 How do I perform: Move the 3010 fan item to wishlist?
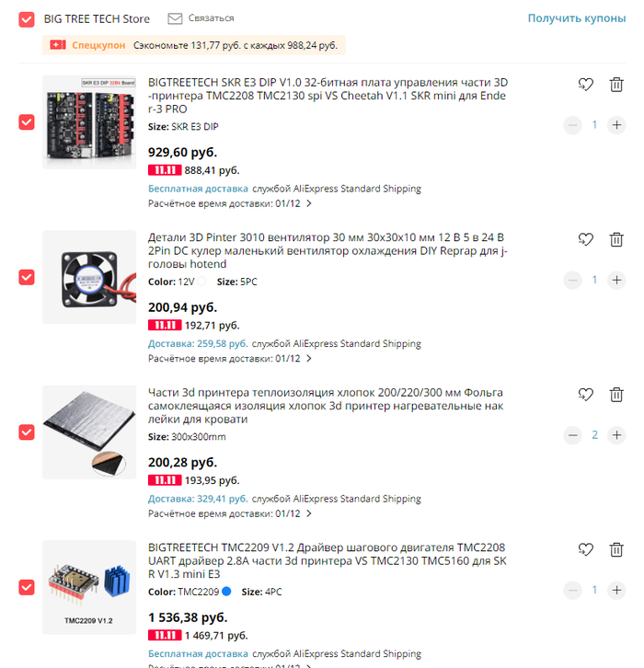pyautogui.click(x=586, y=239)
